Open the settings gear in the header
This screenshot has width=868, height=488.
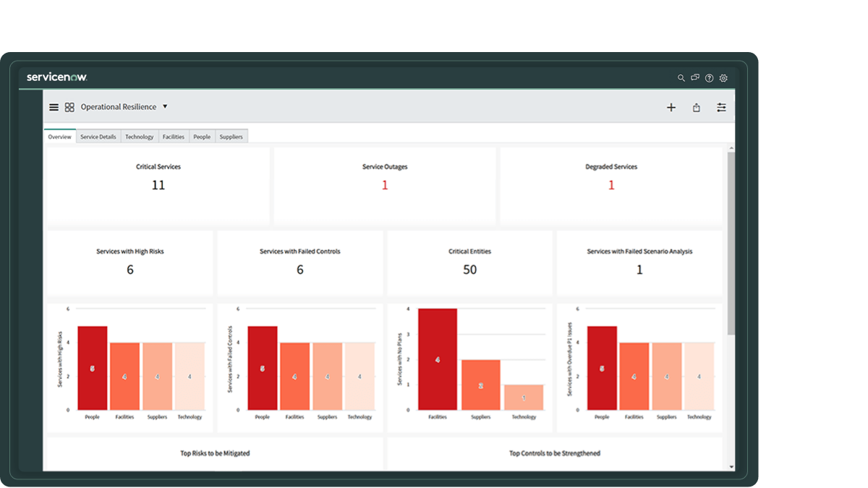pos(723,77)
